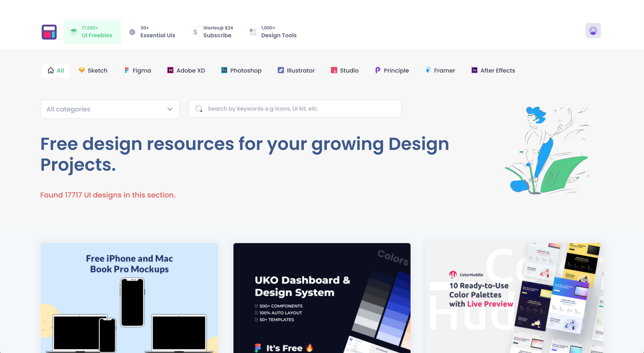The image size is (644, 353).
Task: Expand the All categories dropdown
Action: (109, 109)
